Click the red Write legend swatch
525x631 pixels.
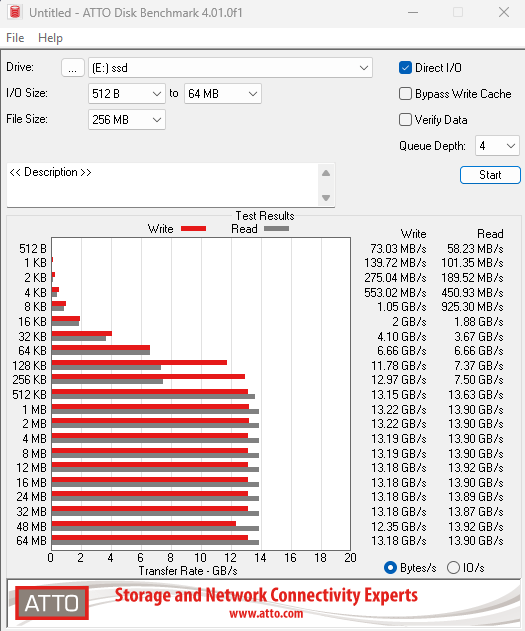pyautogui.click(x=194, y=229)
